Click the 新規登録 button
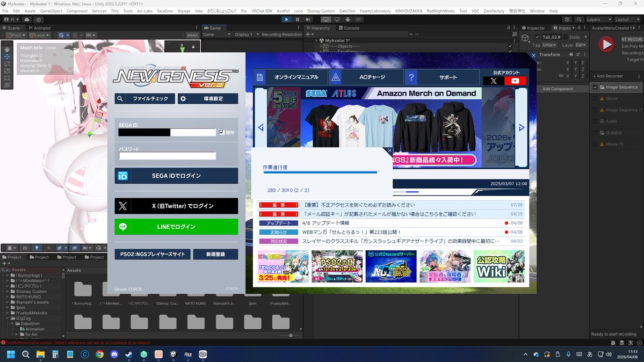The image size is (644, 362). pyautogui.click(x=215, y=255)
